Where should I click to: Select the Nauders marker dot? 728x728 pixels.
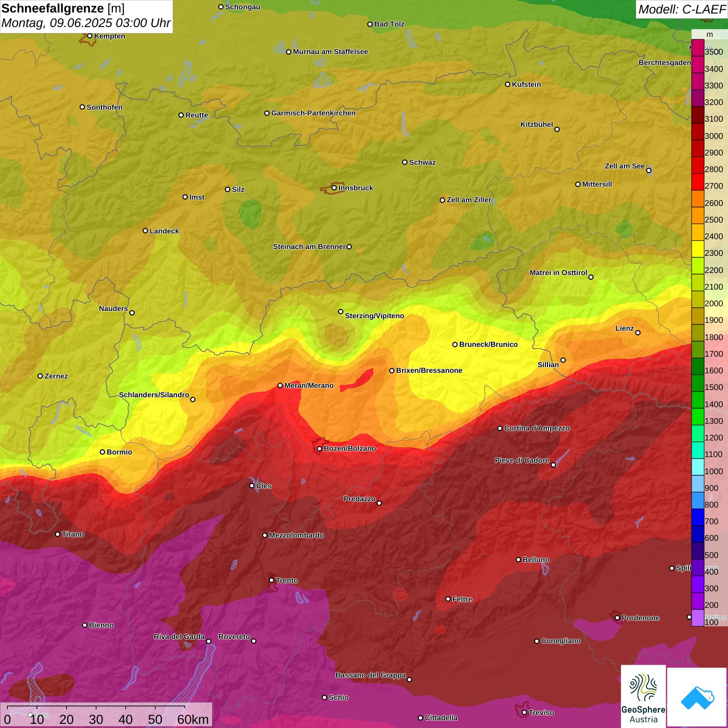(x=132, y=313)
